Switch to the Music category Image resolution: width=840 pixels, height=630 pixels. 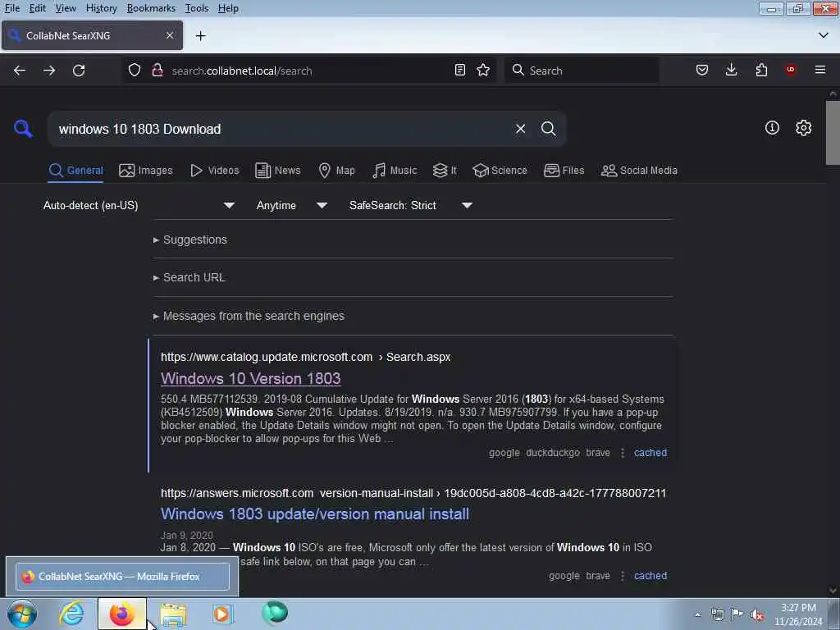[x=395, y=171]
